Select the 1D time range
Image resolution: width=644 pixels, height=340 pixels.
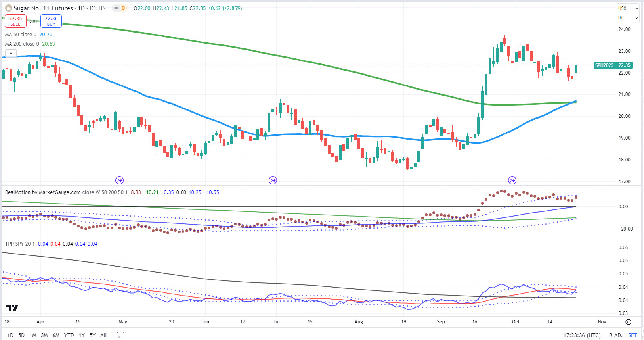[10, 335]
